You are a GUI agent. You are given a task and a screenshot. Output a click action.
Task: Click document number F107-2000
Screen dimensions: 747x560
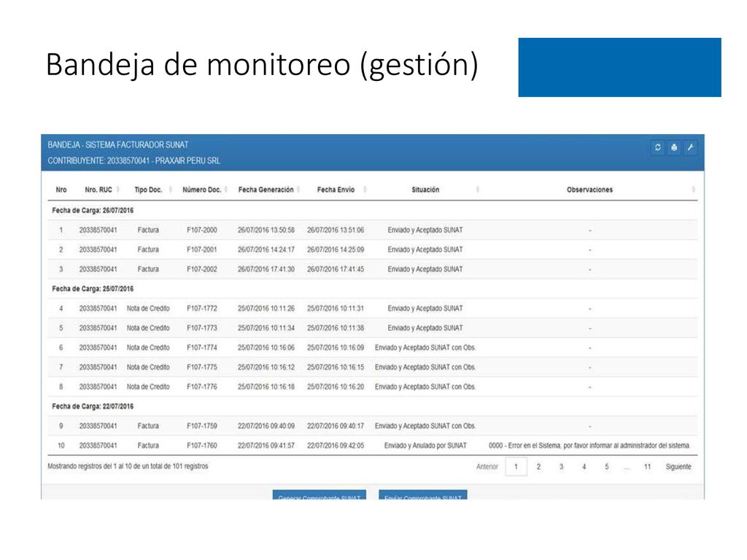(x=202, y=230)
